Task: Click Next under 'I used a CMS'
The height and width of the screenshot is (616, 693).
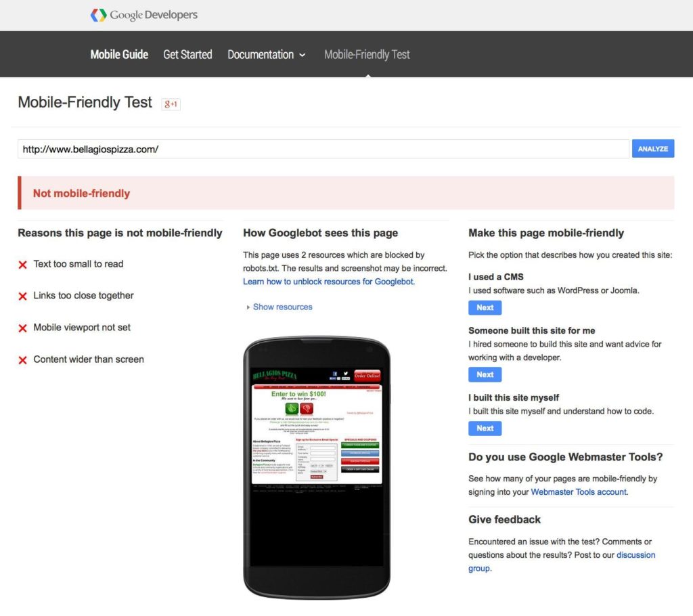Action: [485, 307]
